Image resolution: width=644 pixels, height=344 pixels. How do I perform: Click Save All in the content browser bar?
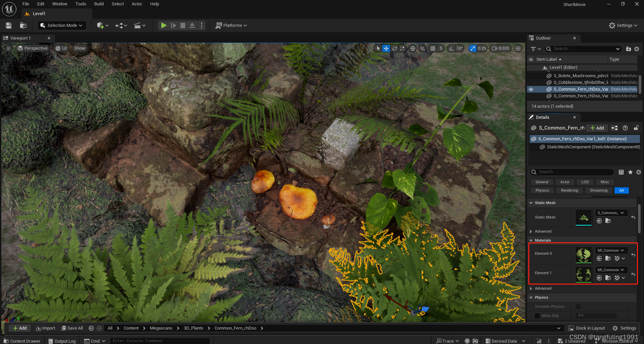pyautogui.click(x=72, y=328)
